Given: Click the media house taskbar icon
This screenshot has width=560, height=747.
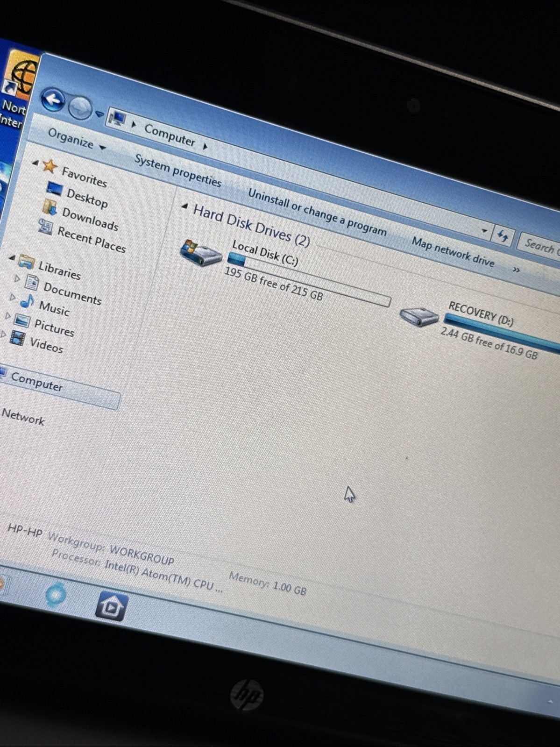Looking at the screenshot, I should (x=111, y=606).
